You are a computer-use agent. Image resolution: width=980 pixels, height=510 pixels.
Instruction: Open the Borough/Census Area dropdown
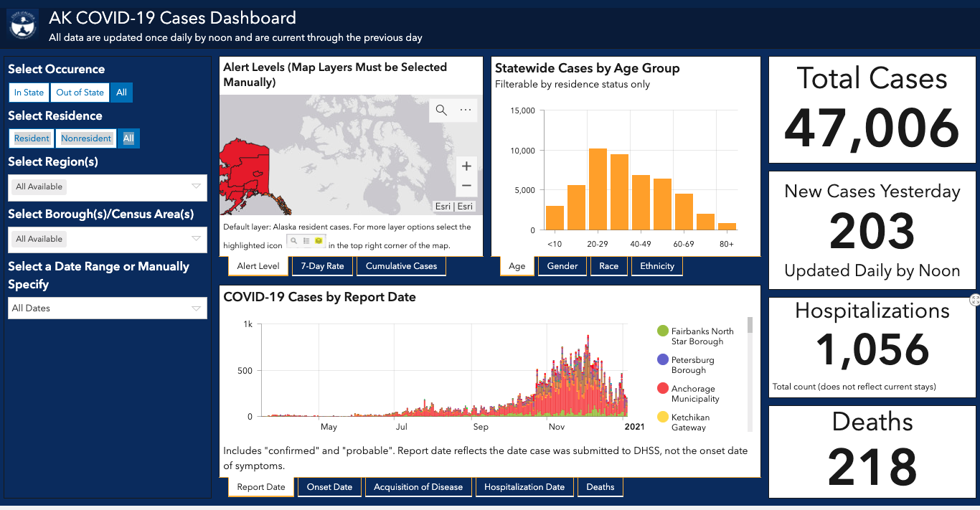pyautogui.click(x=108, y=240)
